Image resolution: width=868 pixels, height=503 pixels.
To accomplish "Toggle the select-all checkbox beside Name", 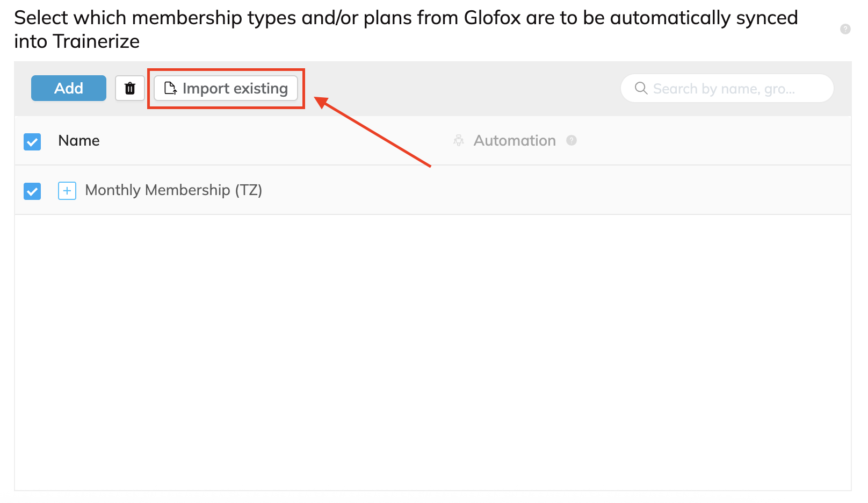I will 32,141.
